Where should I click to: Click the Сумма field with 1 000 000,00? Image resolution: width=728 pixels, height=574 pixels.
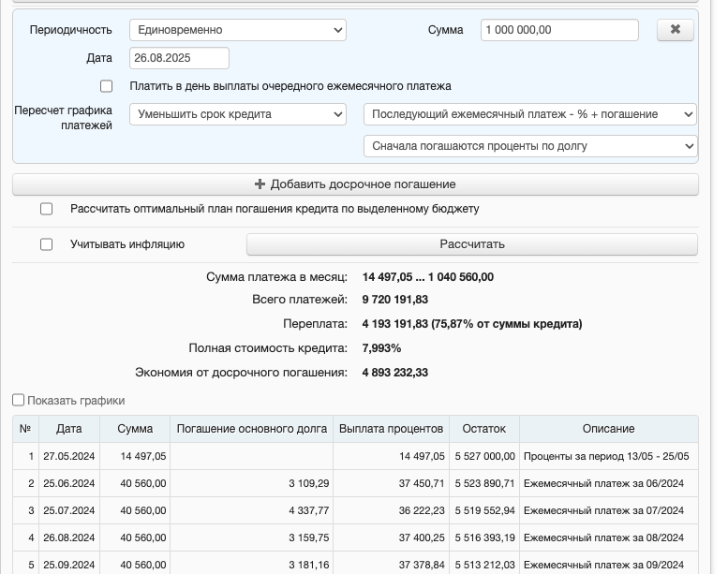click(559, 30)
